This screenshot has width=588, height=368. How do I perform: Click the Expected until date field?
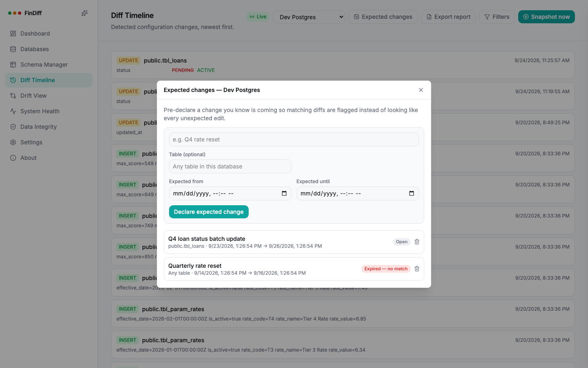(x=358, y=193)
